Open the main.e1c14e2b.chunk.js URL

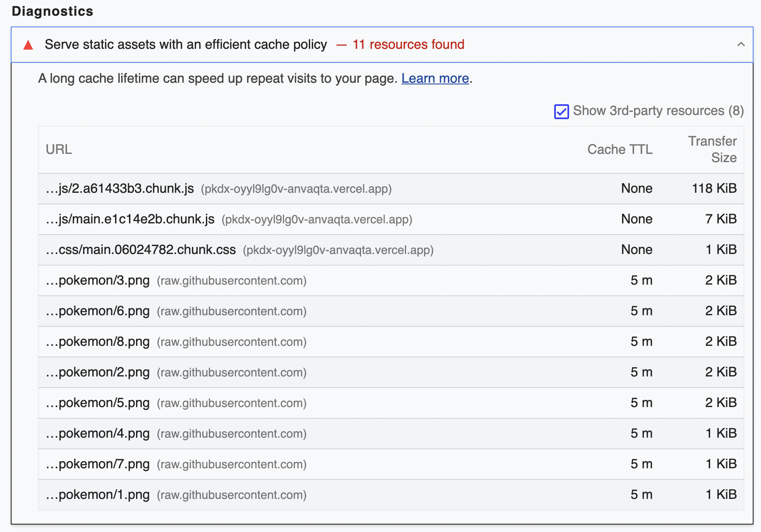pyautogui.click(x=130, y=219)
